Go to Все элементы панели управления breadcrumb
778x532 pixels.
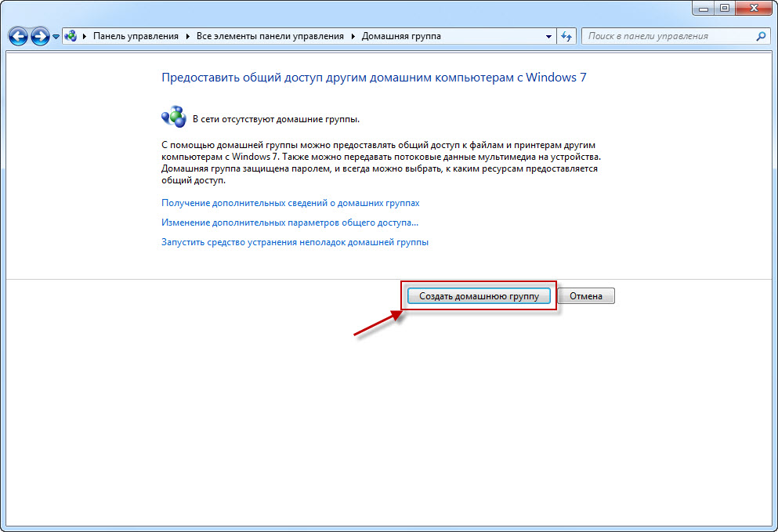pyautogui.click(x=270, y=36)
